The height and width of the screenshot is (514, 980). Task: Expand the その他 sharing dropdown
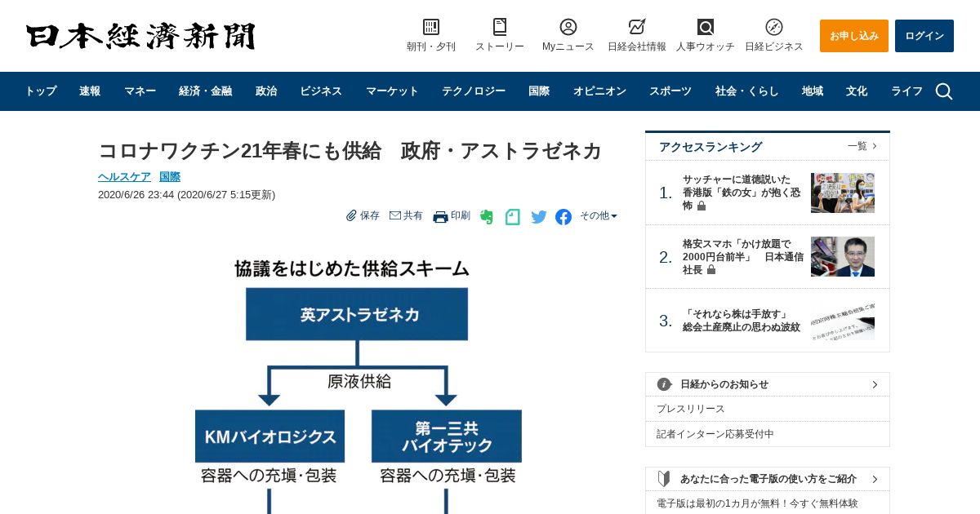599,216
